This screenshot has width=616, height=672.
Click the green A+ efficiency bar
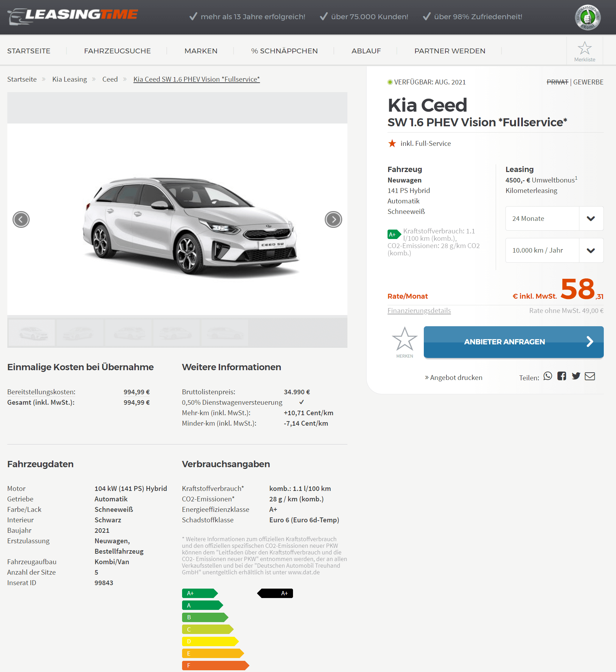(x=200, y=593)
